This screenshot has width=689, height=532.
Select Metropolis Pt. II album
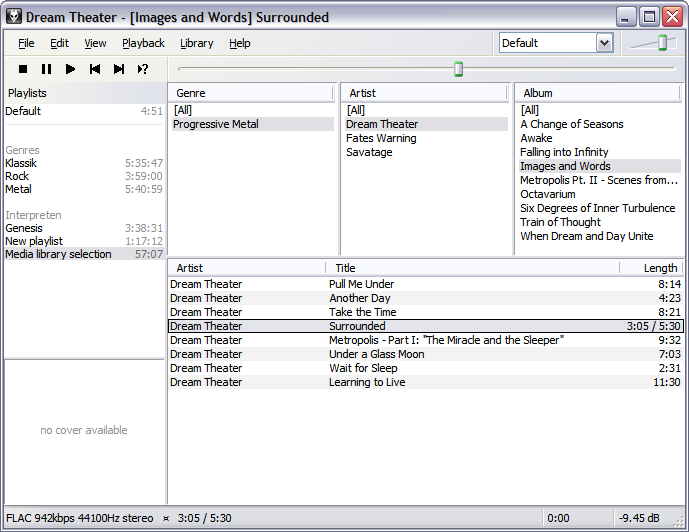599,181
